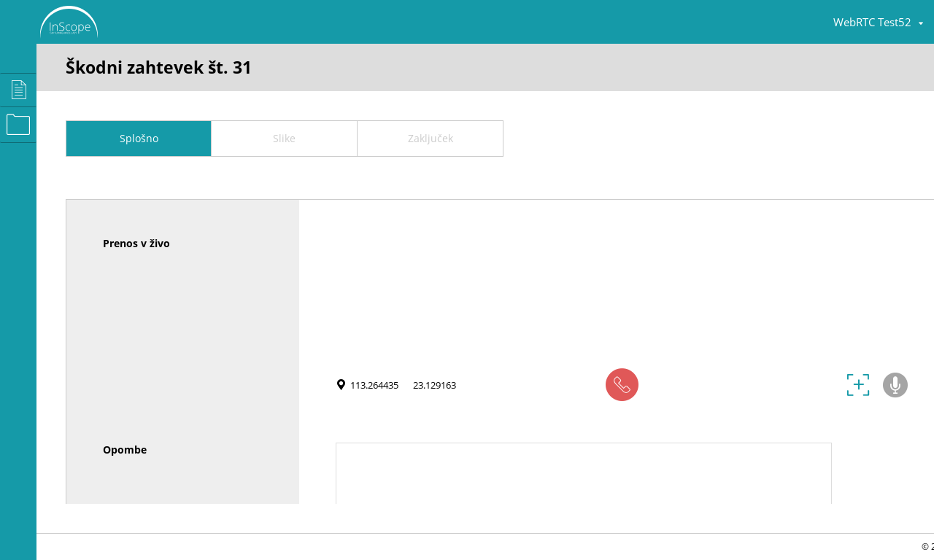Click the Škodni zahtevek št. 31 heading
The height and width of the screenshot is (560, 934).
coord(158,67)
